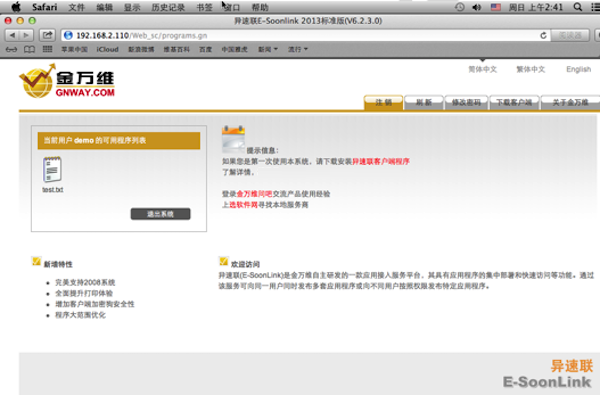
Task: Open the 选软件网 link
Action: pyautogui.click(x=243, y=205)
